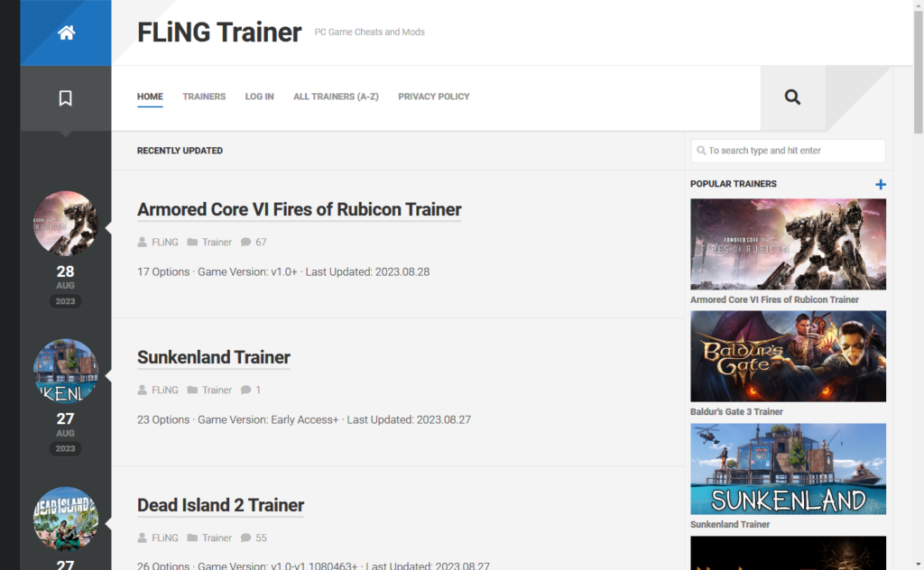The width and height of the screenshot is (924, 570).
Task: Select the HOME tab in the navigation bar
Action: tap(150, 97)
